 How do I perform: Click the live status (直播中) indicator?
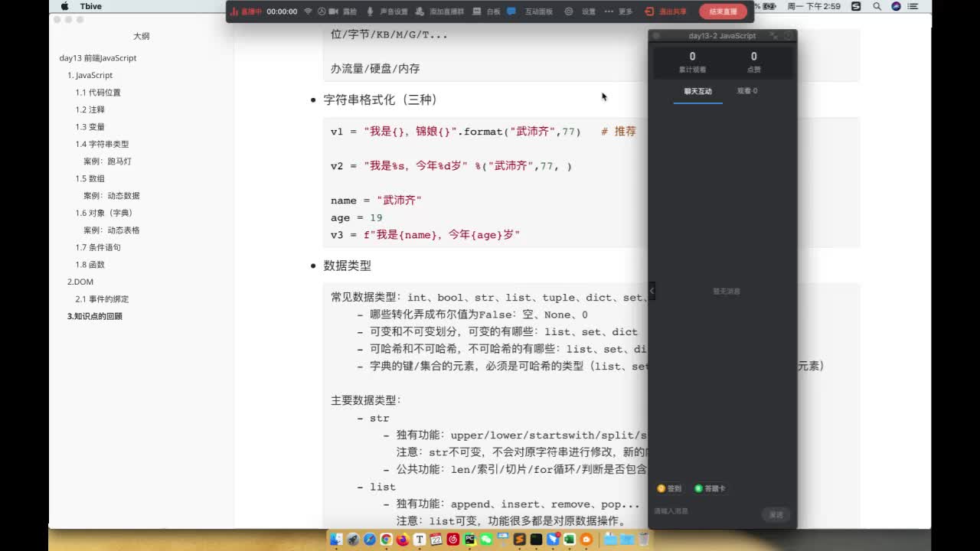coord(247,11)
